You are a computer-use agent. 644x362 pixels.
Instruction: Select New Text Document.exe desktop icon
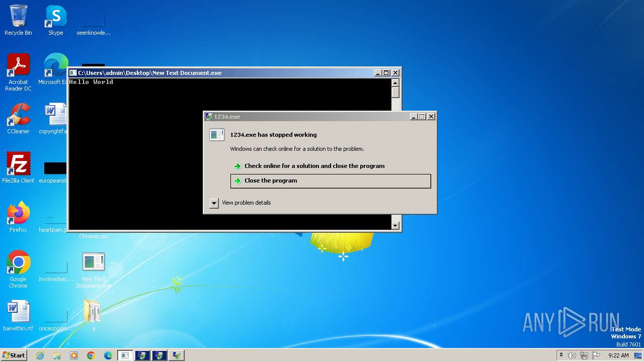point(94,270)
